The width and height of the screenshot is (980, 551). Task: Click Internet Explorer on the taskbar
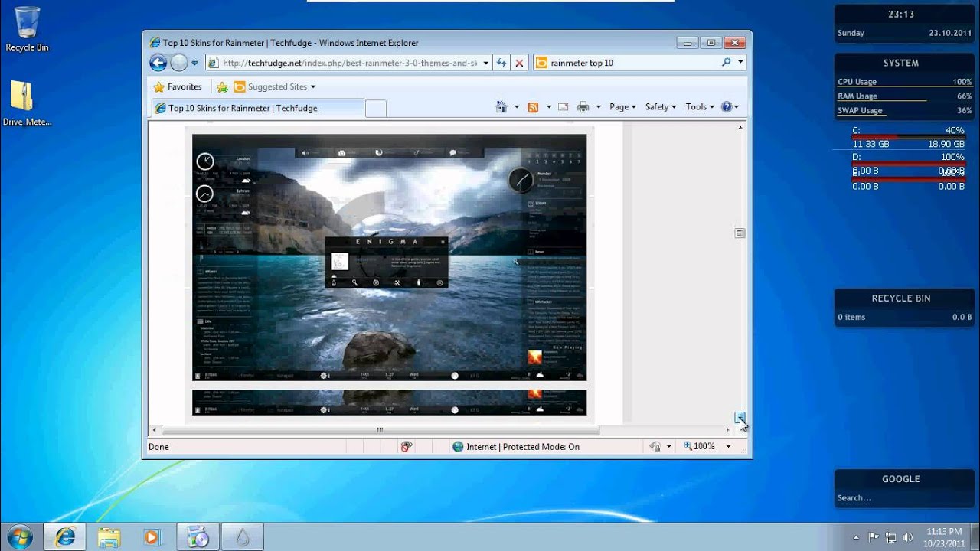(x=65, y=537)
